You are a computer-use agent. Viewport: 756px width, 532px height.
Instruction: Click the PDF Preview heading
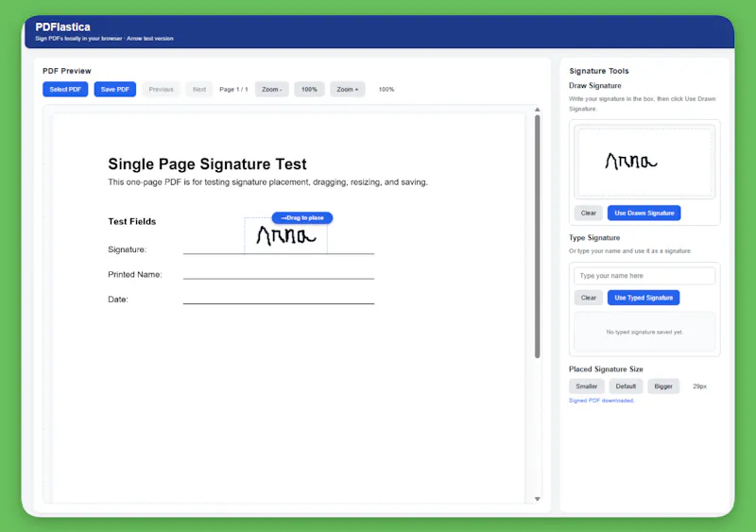pos(67,71)
